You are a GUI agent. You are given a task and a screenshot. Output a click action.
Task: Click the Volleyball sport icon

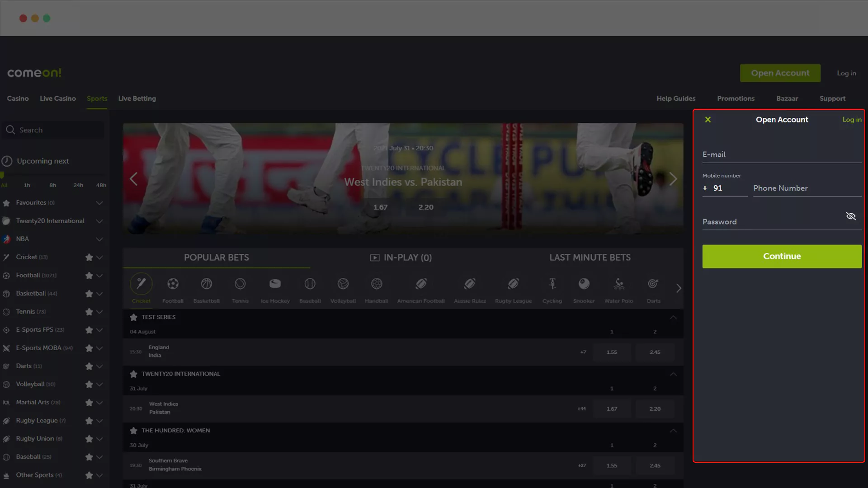click(x=343, y=284)
